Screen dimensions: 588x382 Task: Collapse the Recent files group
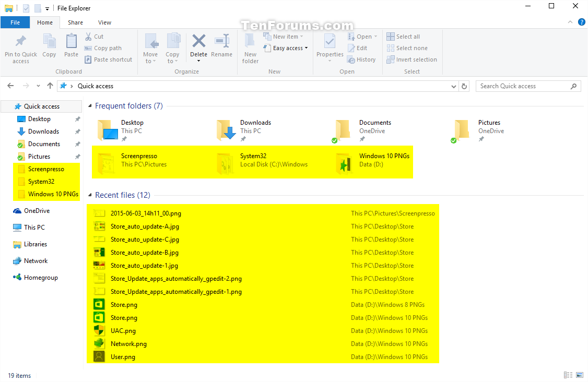point(90,195)
